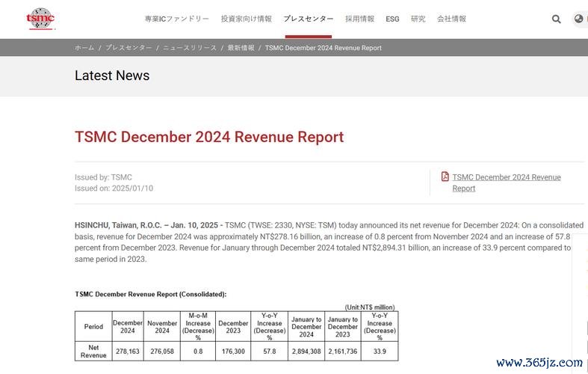Screen dimensions: 588x374
Task: Click 'January to December 2024' header
Action: click(306, 326)
